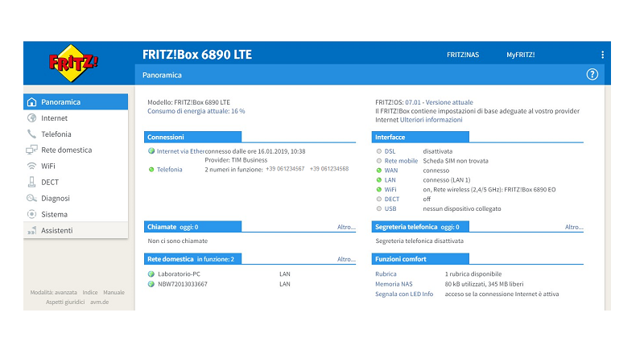The width and height of the screenshot is (644, 362).
Task: Open Aspetti giuridici footer link
Action: coord(65,302)
